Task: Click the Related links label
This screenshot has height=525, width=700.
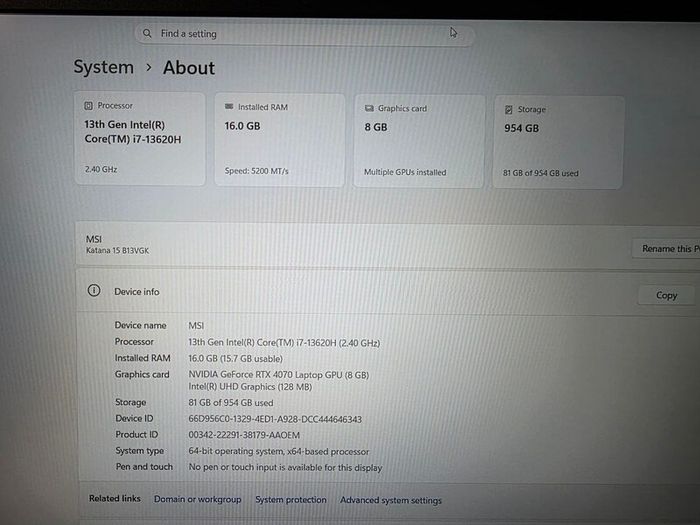Action: [x=114, y=498]
